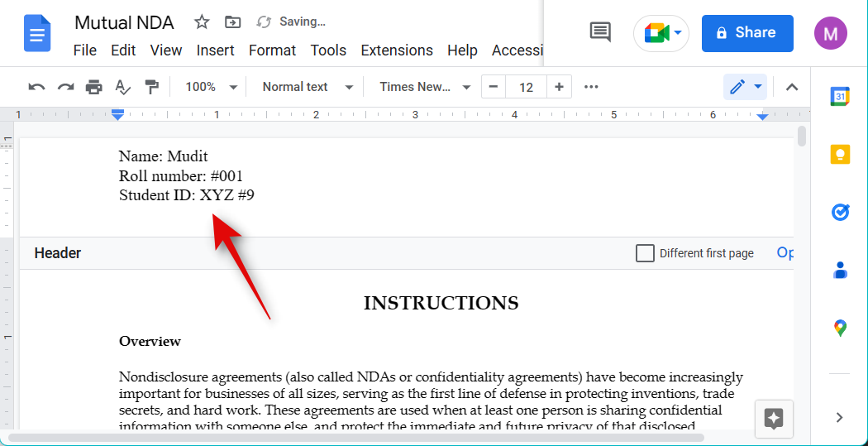Toggle spelling and grammar check icon
The height and width of the screenshot is (446, 868).
pos(123,87)
